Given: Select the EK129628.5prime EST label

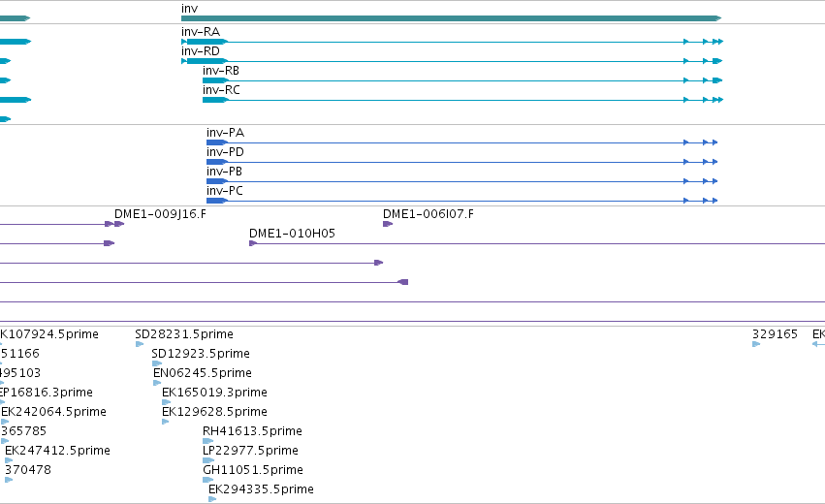Looking at the screenshot, I should [x=214, y=413].
